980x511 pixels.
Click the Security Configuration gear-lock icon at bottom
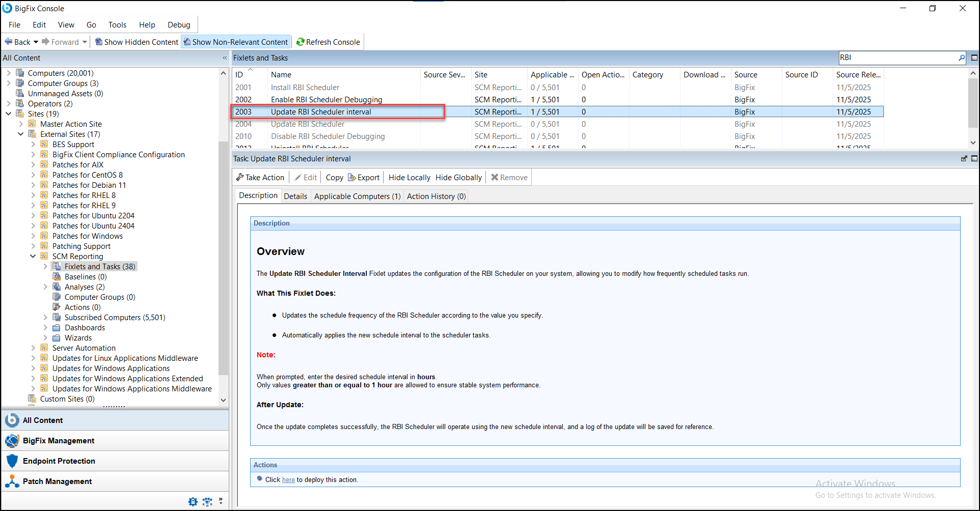point(193,501)
